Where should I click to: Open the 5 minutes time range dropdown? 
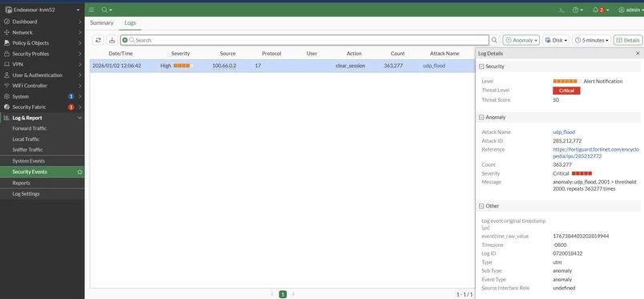(591, 40)
